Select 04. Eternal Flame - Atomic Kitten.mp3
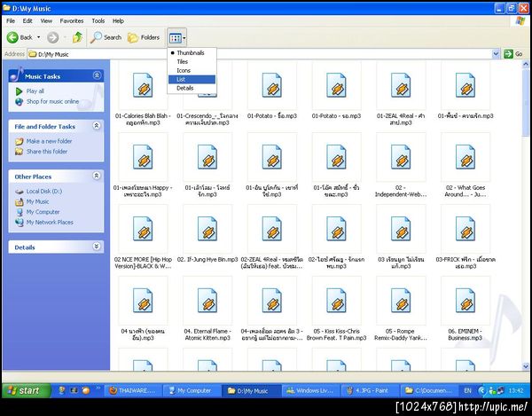 pos(207,301)
